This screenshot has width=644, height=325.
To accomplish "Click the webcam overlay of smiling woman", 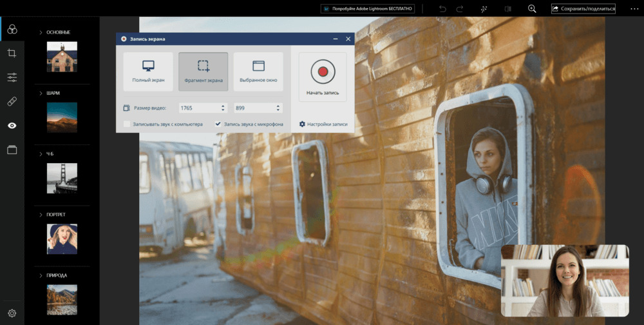I will pyautogui.click(x=565, y=281).
